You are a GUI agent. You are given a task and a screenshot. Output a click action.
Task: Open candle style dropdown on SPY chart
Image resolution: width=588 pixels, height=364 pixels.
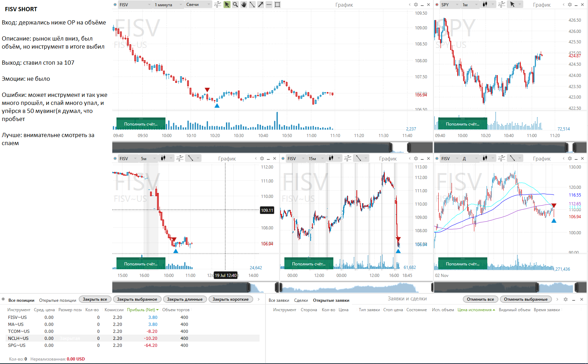point(488,5)
